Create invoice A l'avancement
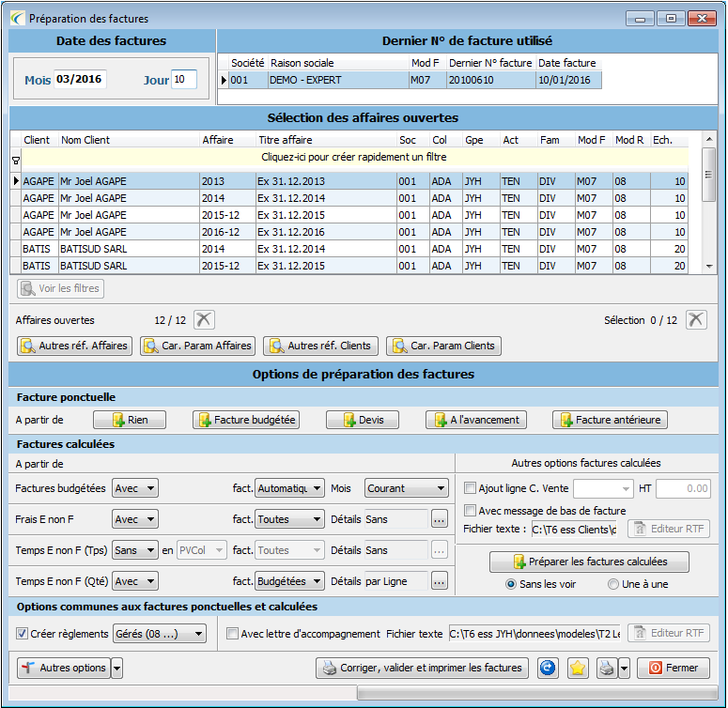The width and height of the screenshot is (728, 708). [x=476, y=420]
